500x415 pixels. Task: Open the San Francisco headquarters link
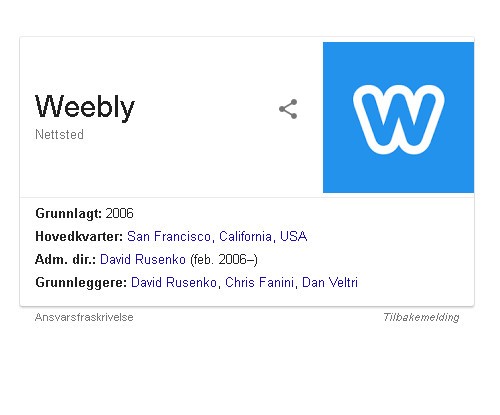click(x=169, y=236)
